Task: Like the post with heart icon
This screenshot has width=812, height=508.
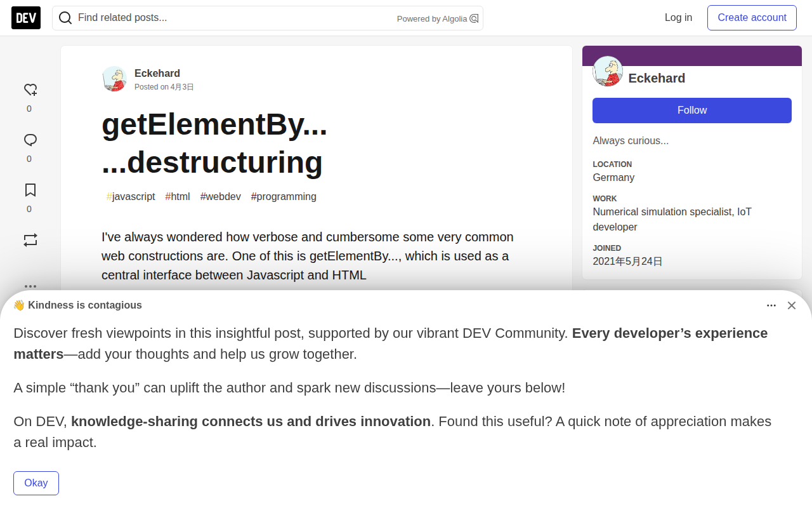Action: [30, 90]
